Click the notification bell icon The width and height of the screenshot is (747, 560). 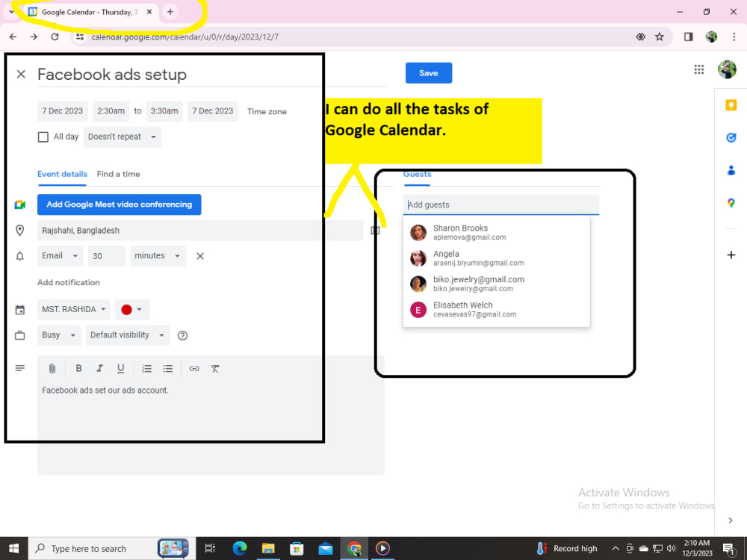[x=19, y=256]
